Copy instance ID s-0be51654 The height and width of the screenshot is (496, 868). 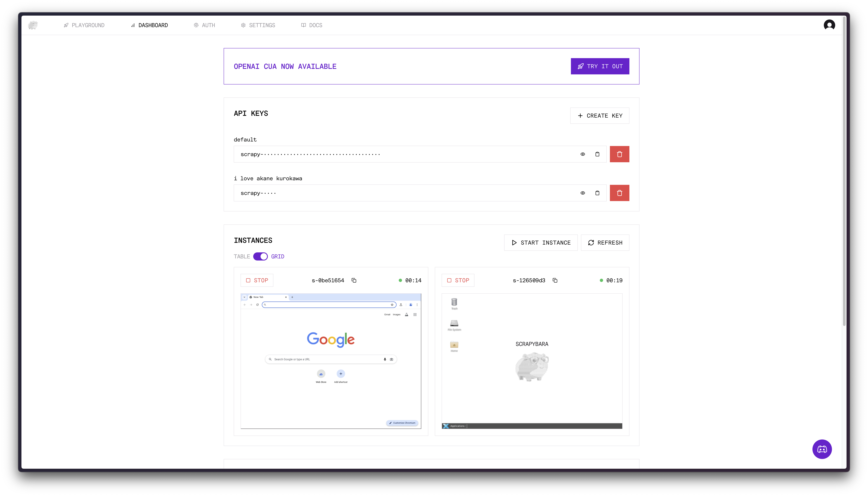pos(354,280)
